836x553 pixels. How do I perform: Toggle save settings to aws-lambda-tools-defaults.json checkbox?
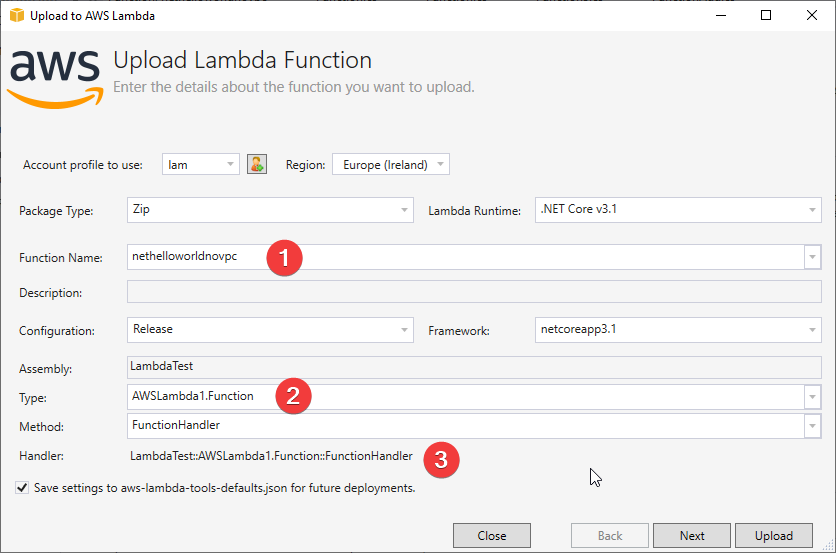click(x=22, y=487)
